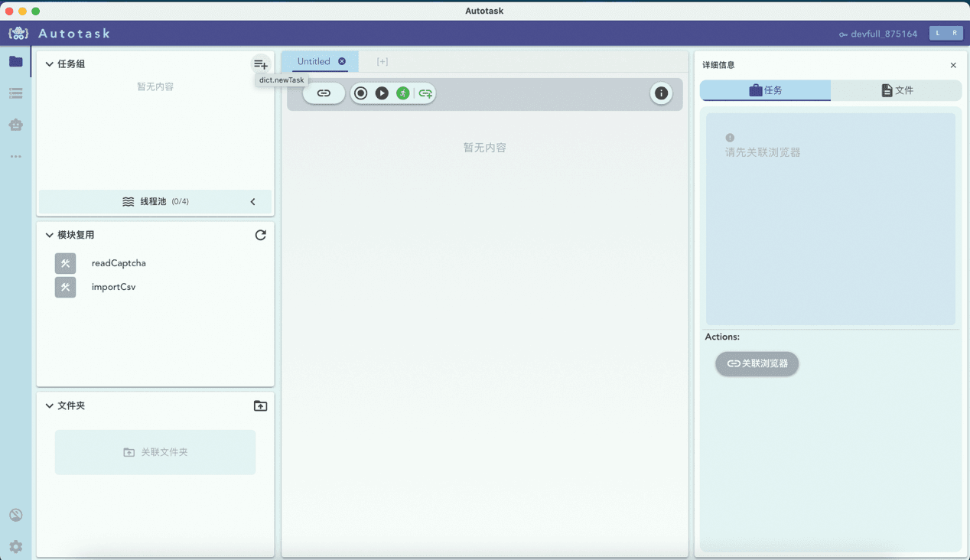Expand the 线程池 panel with the arrow

(x=253, y=202)
